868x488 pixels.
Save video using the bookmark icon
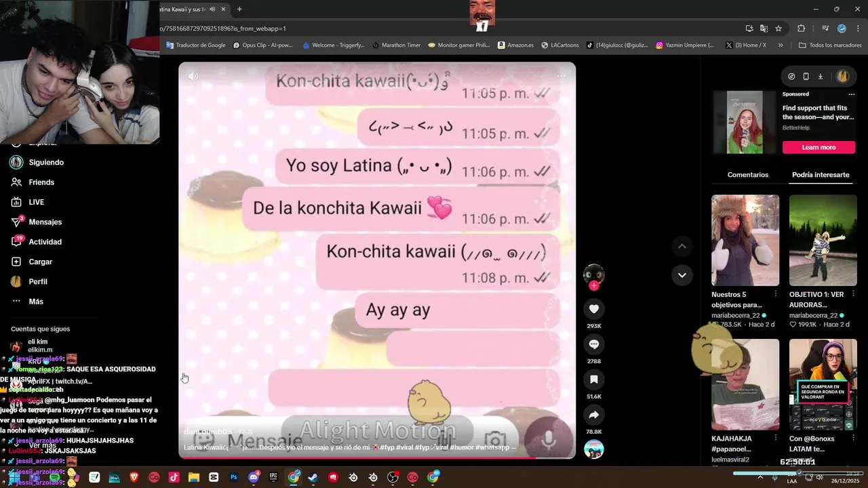pyautogui.click(x=593, y=380)
